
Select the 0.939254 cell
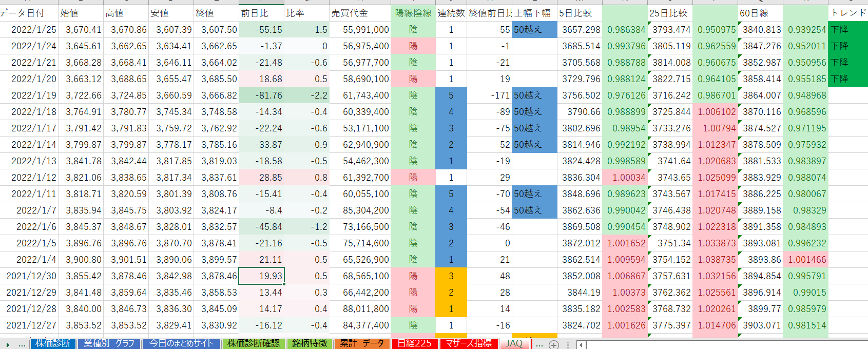(x=805, y=30)
